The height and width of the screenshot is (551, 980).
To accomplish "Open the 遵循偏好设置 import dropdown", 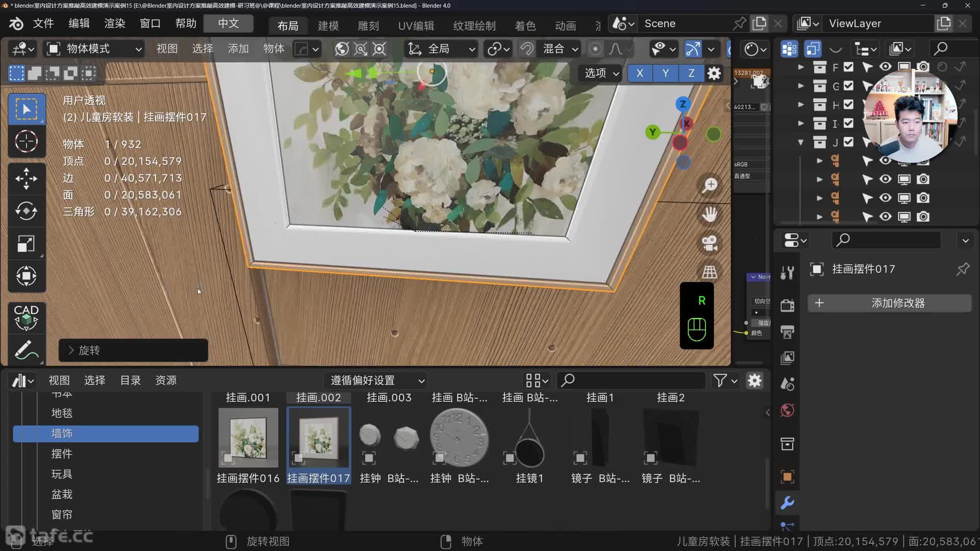I will (377, 381).
